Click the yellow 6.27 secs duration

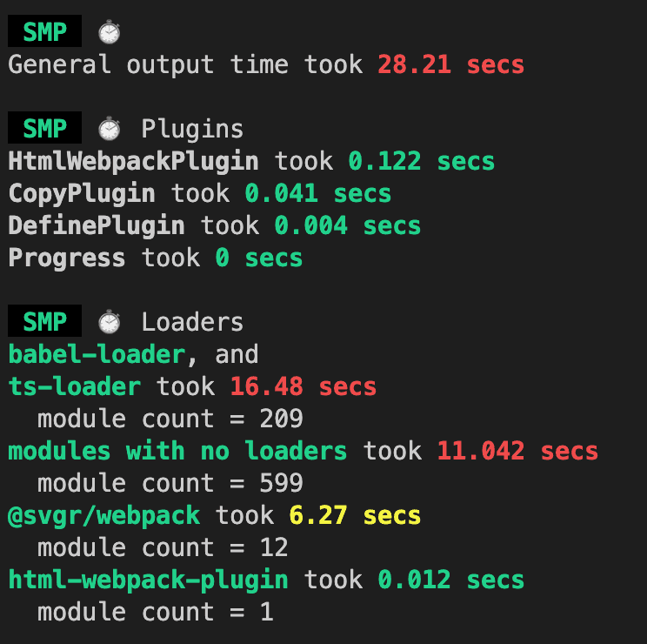tap(355, 515)
